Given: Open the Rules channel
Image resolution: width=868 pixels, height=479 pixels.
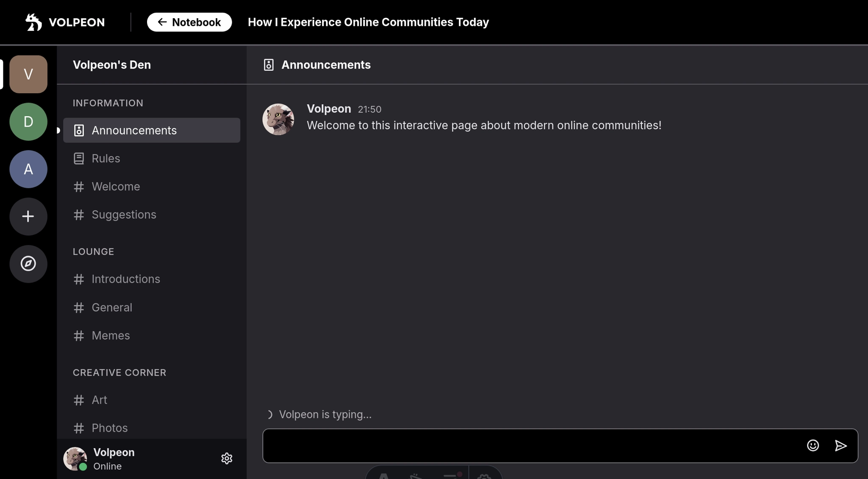Looking at the screenshot, I should 106,159.
